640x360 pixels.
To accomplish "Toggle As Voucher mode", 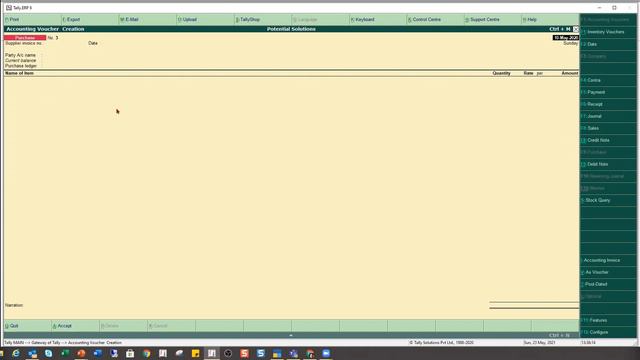I will pos(608,272).
